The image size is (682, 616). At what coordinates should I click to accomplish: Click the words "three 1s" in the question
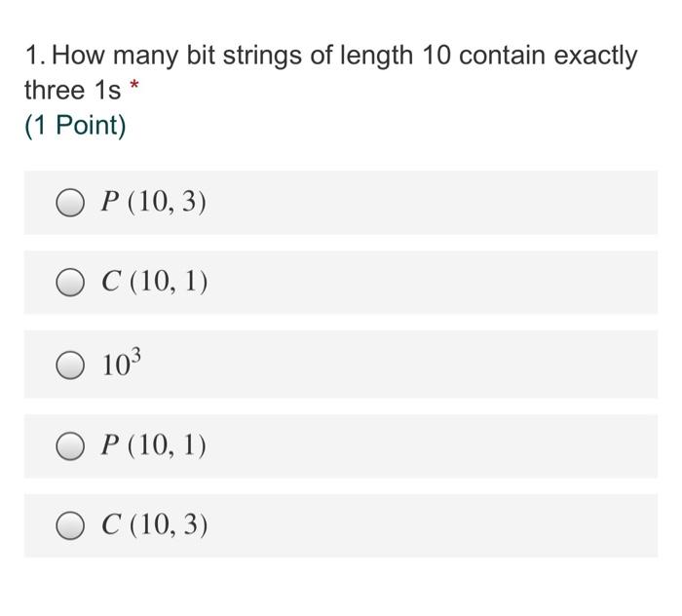pos(73,90)
